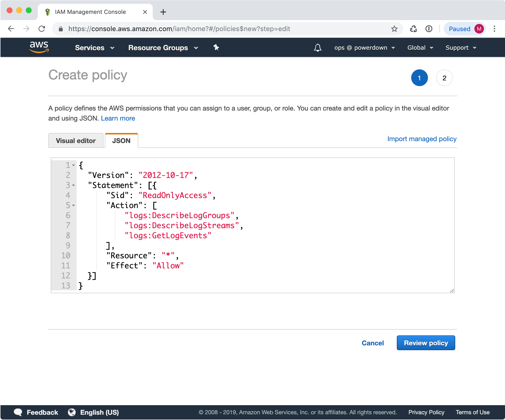This screenshot has width=505, height=420.
Task: Collapse the code fold arrow on line 1
Action: [73, 165]
